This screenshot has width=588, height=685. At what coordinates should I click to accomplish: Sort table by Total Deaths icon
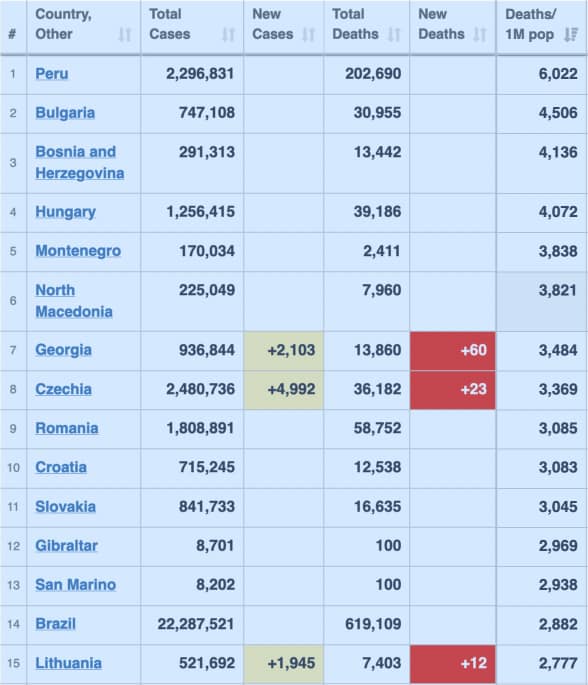[394, 34]
